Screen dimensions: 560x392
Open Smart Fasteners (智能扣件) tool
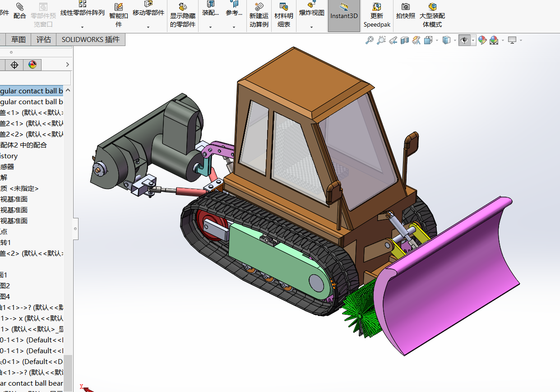[119, 15]
